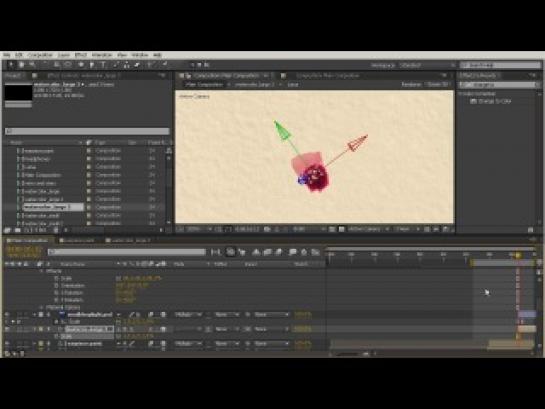Click the label color swatch of the top layer
Viewport: 545px width, 409px height.
(x=41, y=314)
